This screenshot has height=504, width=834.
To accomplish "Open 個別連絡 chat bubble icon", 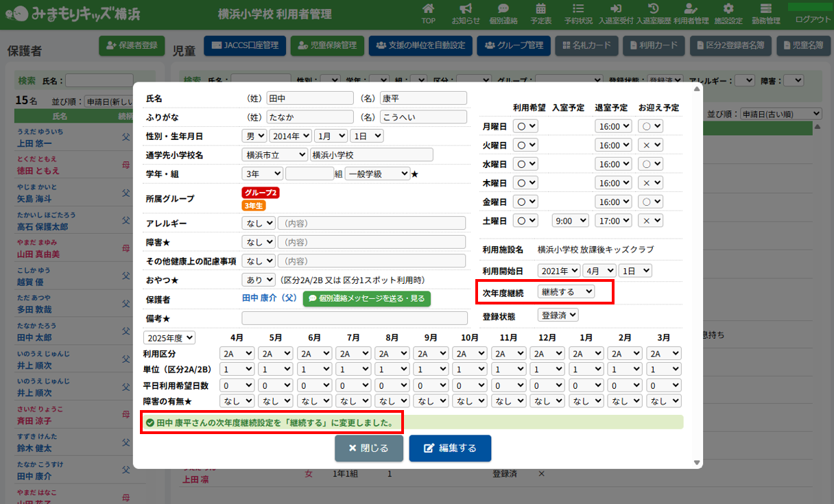I will tap(503, 9).
